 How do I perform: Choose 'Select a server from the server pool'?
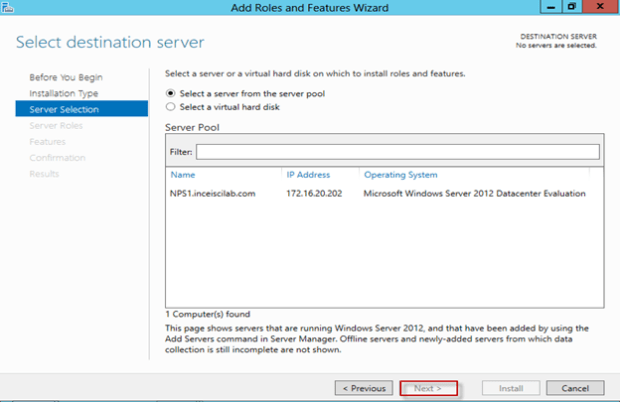171,93
